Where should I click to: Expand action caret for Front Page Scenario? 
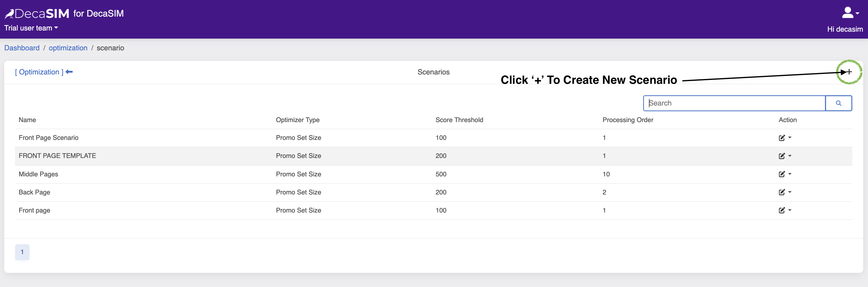[790, 137]
